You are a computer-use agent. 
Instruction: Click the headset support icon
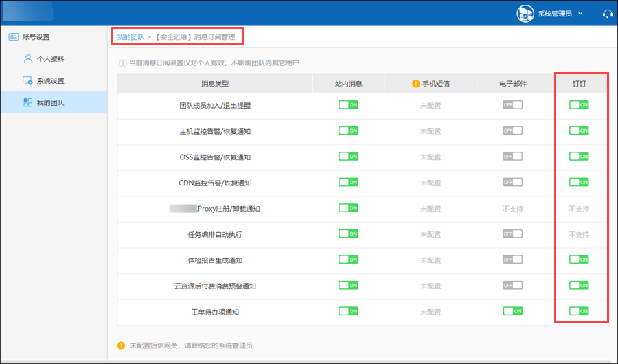click(x=607, y=13)
